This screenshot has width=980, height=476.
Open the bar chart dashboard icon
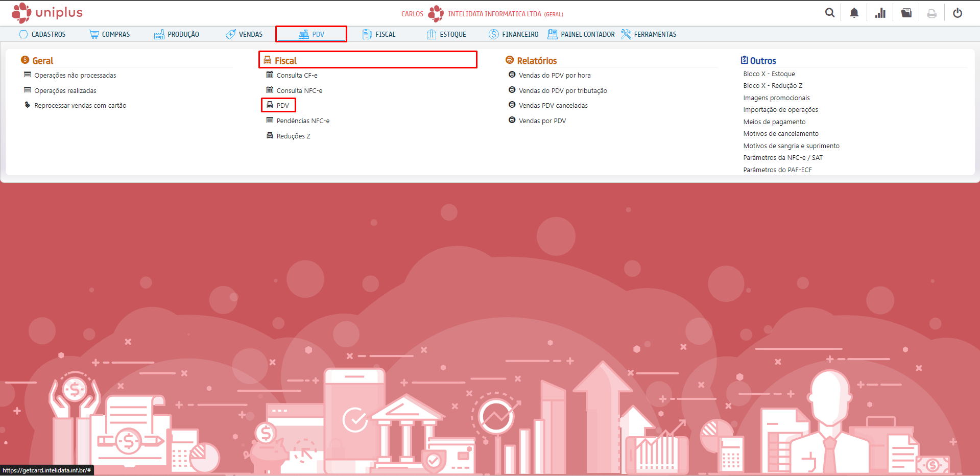tap(880, 13)
